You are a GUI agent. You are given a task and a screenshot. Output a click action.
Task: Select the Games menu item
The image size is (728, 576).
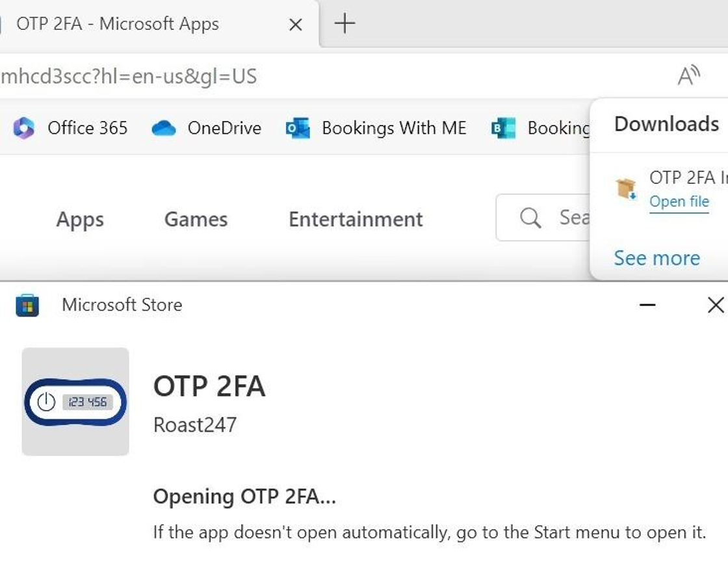pos(196,219)
